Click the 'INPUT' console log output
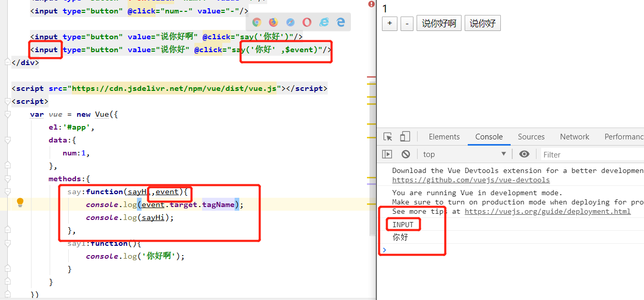 pyautogui.click(x=403, y=225)
